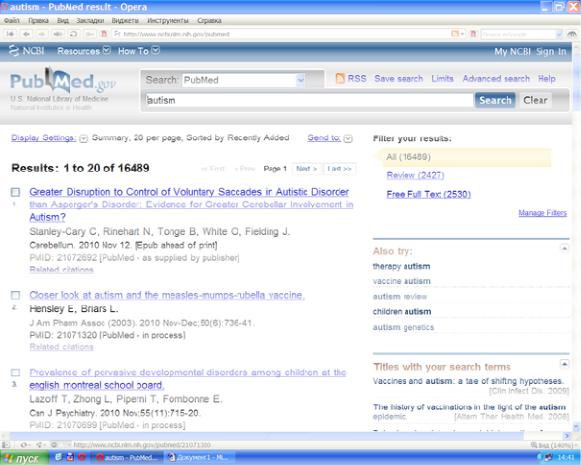Open the Limits link
This screenshot has width=581, height=465.
pos(442,79)
